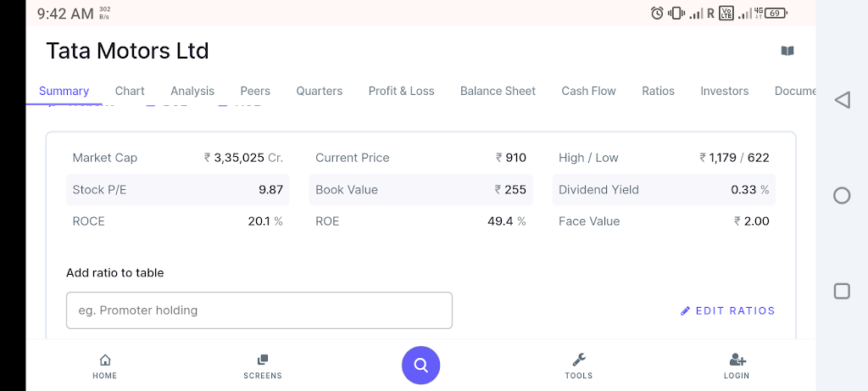The width and height of the screenshot is (868, 391).
Task: Tap Android recent apps square button
Action: [842, 291]
